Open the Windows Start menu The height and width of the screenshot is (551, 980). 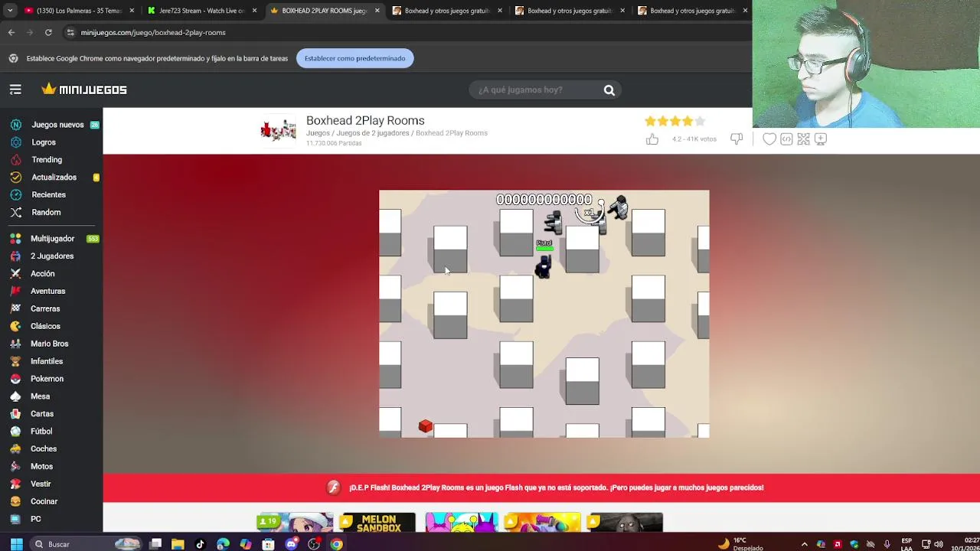(x=15, y=544)
